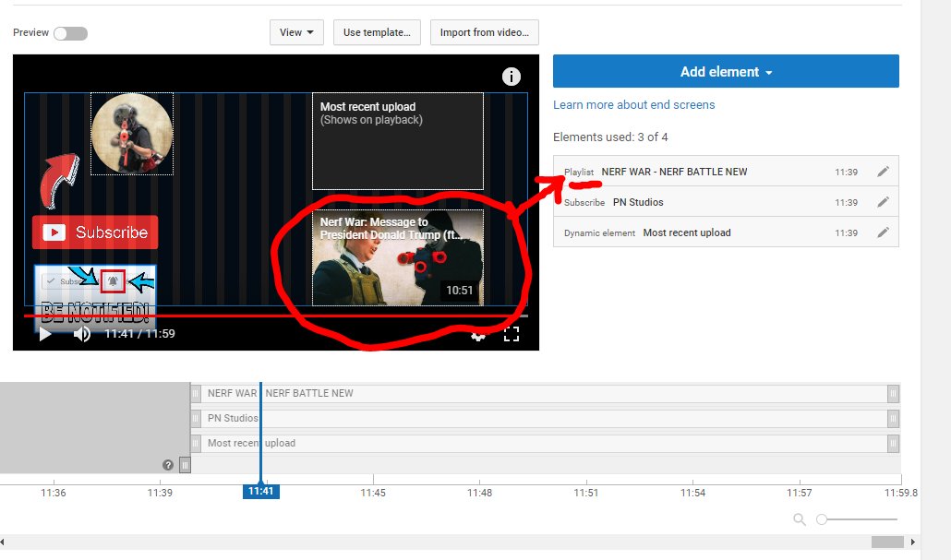Screen dimensions: 951x560
Task: Select the Most recent upload list row
Action: click(726, 232)
